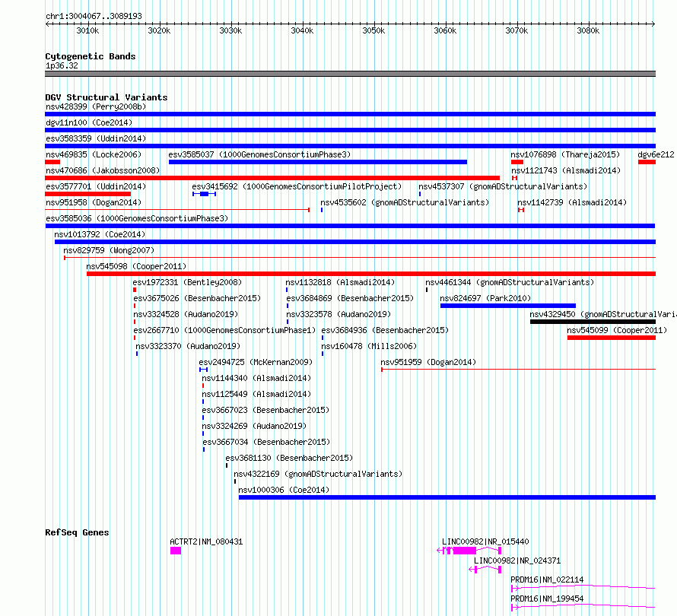677x616 pixels.
Task: Click esv3684936 (Besenbacher2015) label
Action: pyautogui.click(x=385, y=330)
